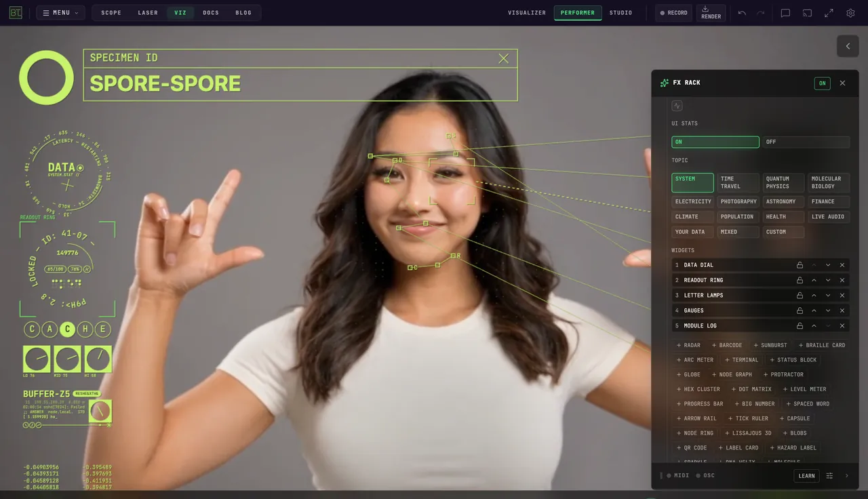
Task: Click the OSC status indicator
Action: click(x=705, y=476)
